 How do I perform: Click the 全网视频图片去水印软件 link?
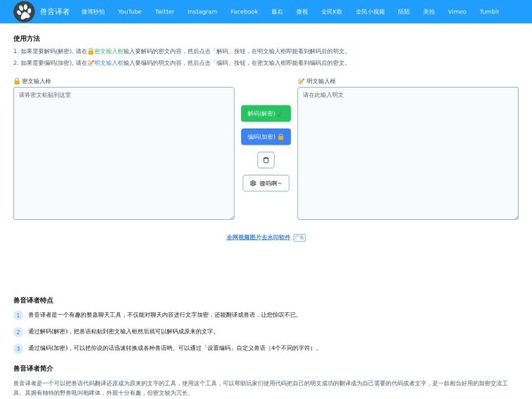[258, 237]
